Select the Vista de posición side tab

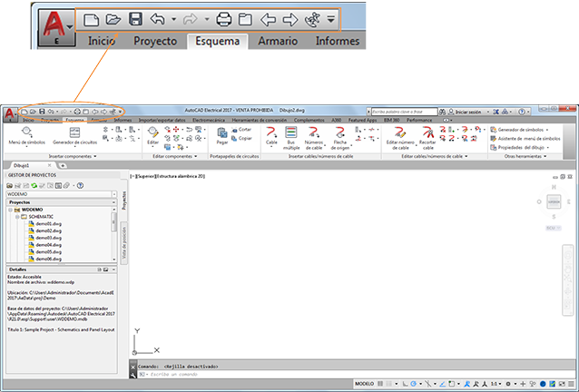(124, 243)
